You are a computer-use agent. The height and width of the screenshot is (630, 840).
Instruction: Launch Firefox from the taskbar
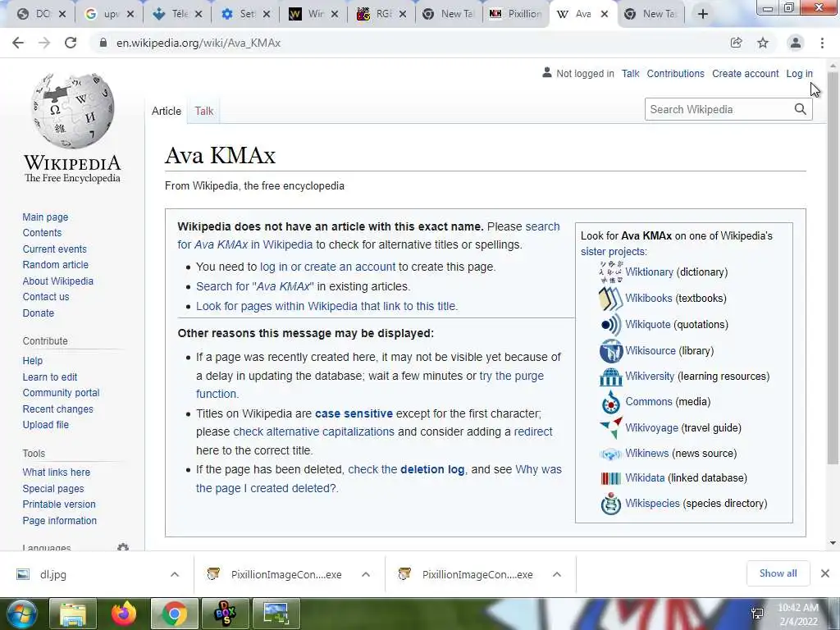pos(124,614)
